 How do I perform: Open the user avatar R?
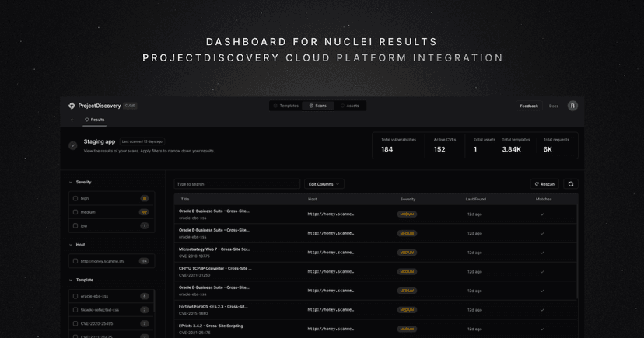click(x=572, y=106)
